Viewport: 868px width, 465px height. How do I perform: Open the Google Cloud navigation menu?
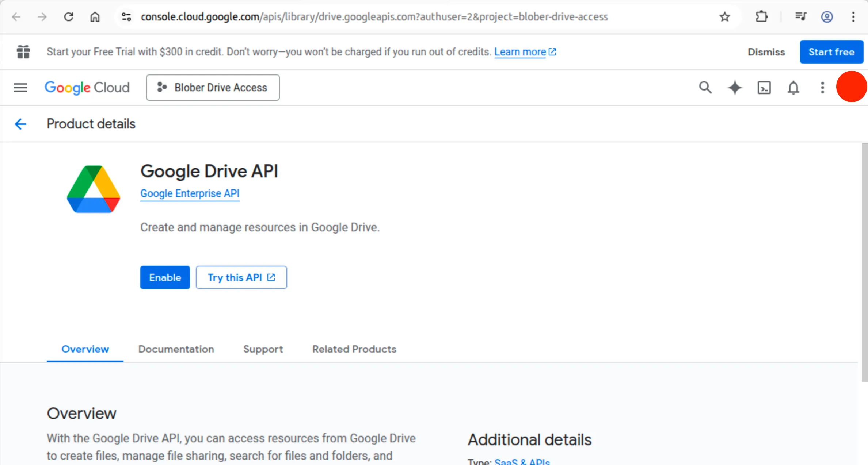[20, 87]
